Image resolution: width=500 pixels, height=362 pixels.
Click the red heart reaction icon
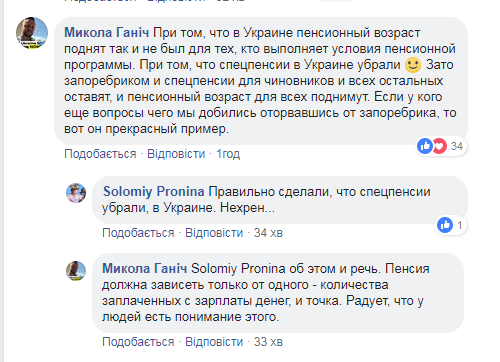440,146
